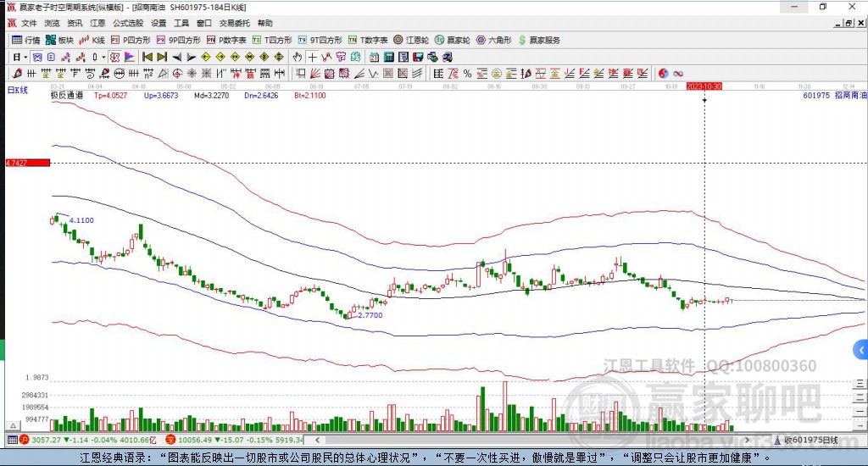This screenshot has width=868, height=466.
Task: Click the 日K线 chart label
Action: pos(18,89)
